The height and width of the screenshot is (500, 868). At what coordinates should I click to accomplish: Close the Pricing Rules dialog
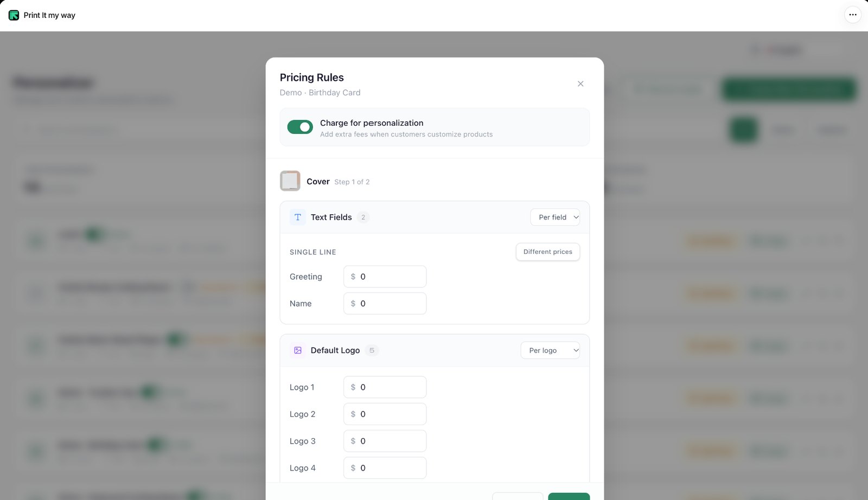pos(580,84)
